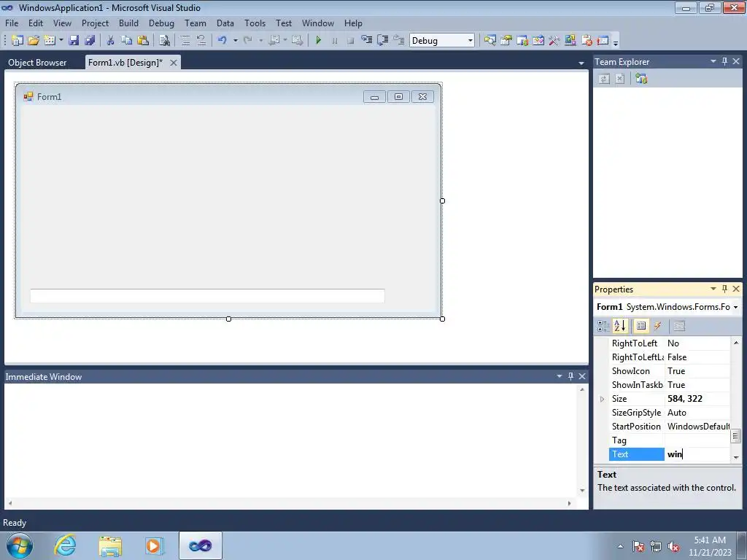The height and width of the screenshot is (560, 747).
Task: Switch to the Object Browser tab
Action: 38,63
